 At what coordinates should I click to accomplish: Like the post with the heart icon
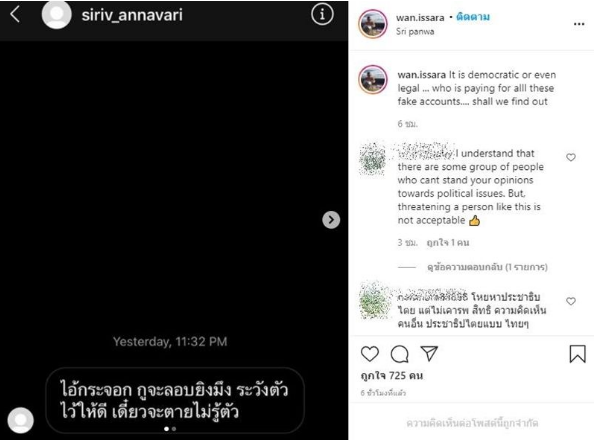click(x=369, y=354)
